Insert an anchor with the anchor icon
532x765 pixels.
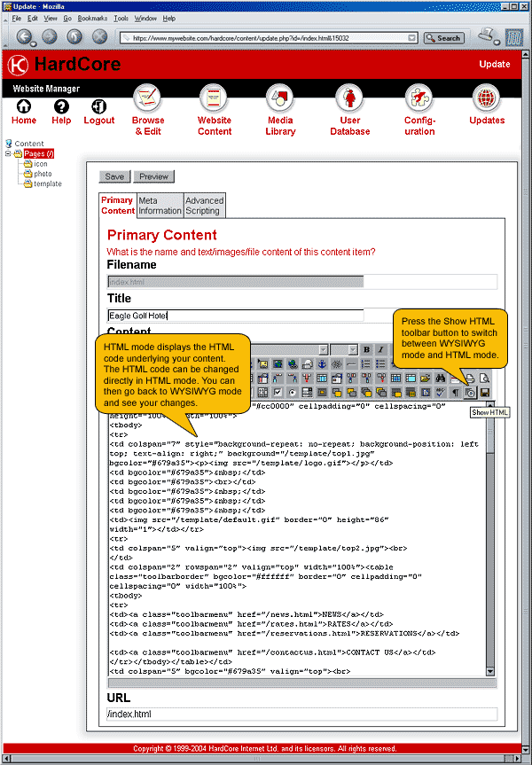(x=322, y=364)
